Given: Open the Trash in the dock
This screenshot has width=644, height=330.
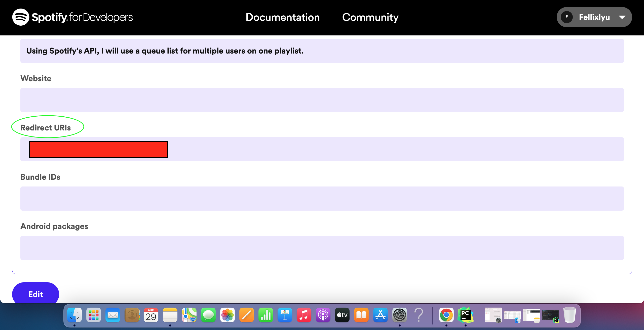Looking at the screenshot, I should tap(570, 315).
